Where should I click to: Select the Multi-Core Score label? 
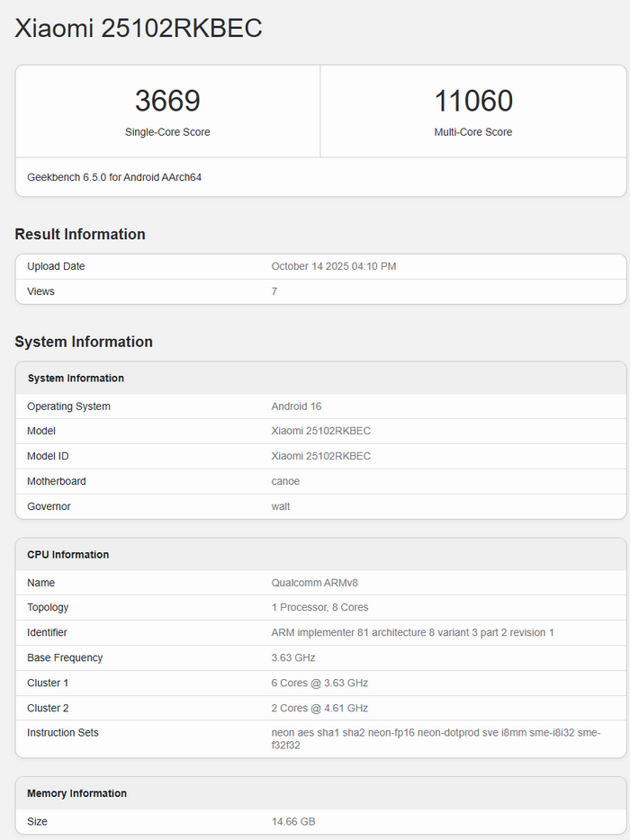[x=472, y=132]
